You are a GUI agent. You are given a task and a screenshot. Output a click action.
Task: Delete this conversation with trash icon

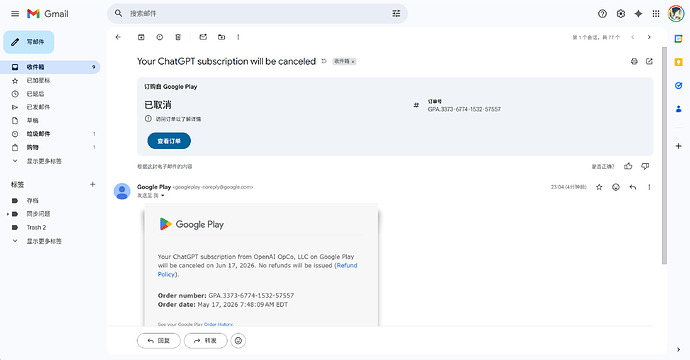point(178,37)
